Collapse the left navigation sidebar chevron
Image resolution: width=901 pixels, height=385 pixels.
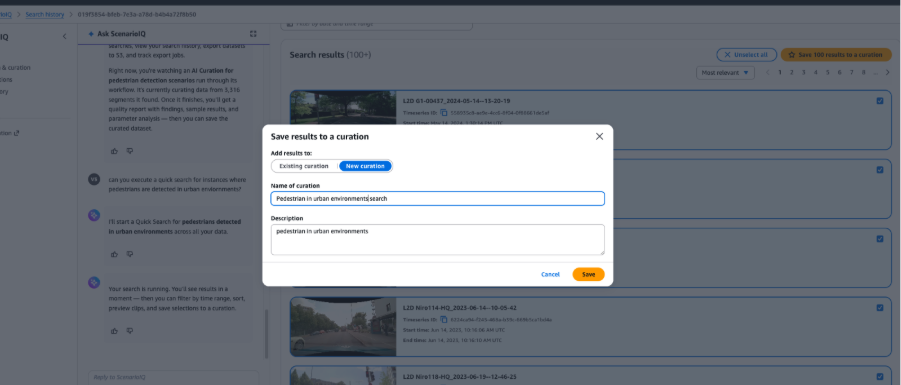(x=64, y=36)
